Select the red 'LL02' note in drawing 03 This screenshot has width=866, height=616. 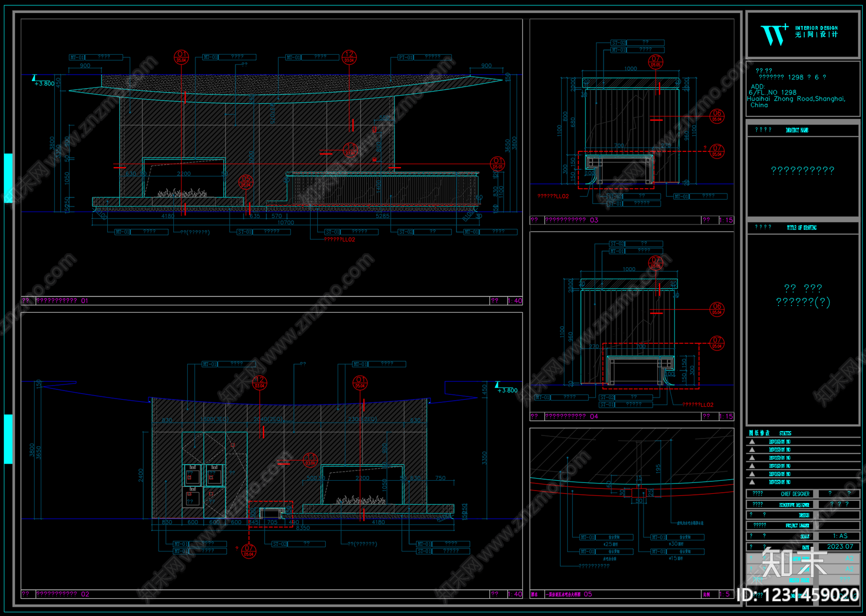(553, 196)
